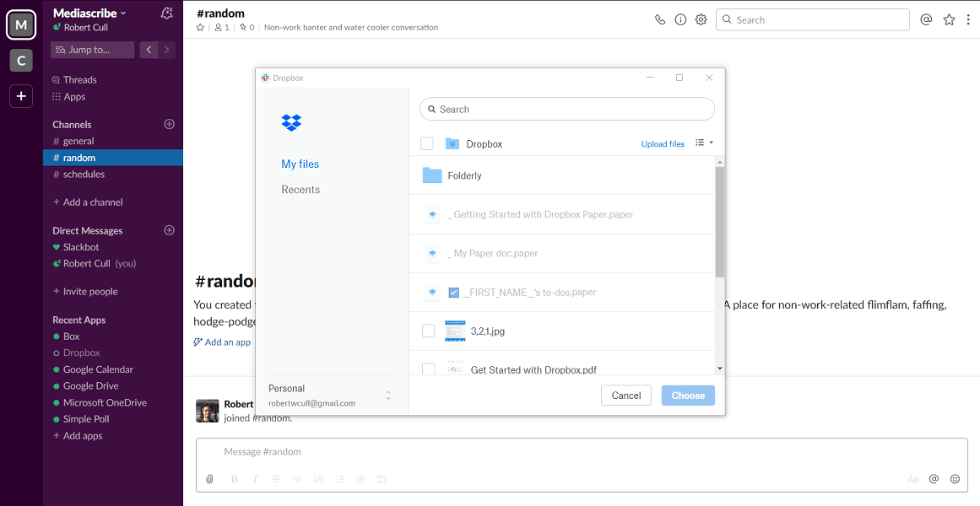980x506 pixels.
Task: Apply strikethrough formatting in composer
Action: click(276, 479)
